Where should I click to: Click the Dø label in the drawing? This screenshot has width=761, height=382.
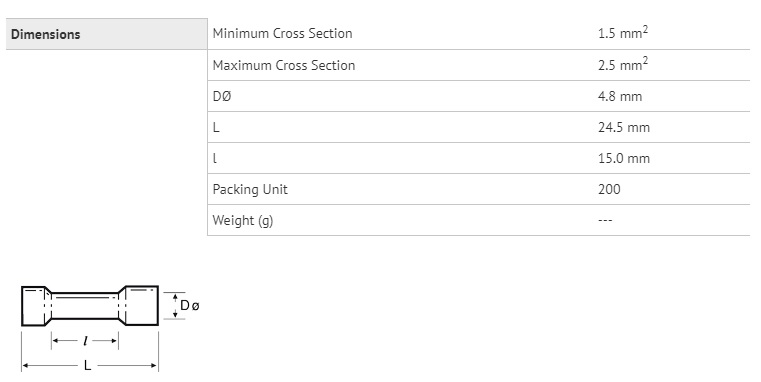click(190, 305)
